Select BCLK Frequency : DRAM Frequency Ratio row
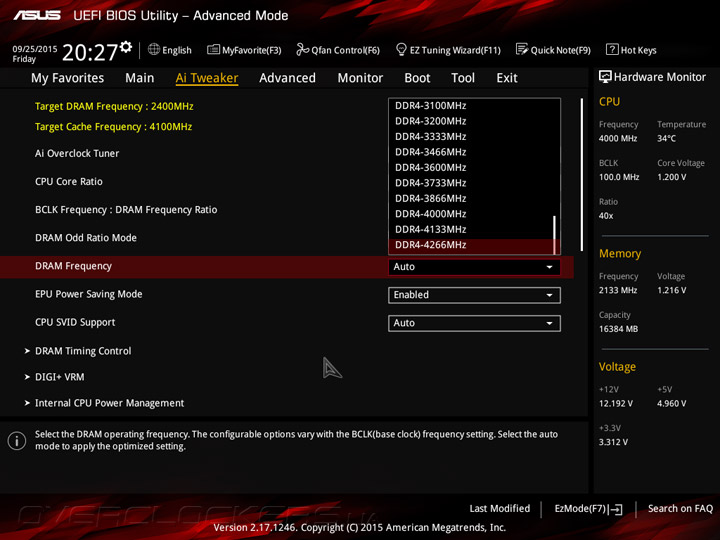 (126, 210)
